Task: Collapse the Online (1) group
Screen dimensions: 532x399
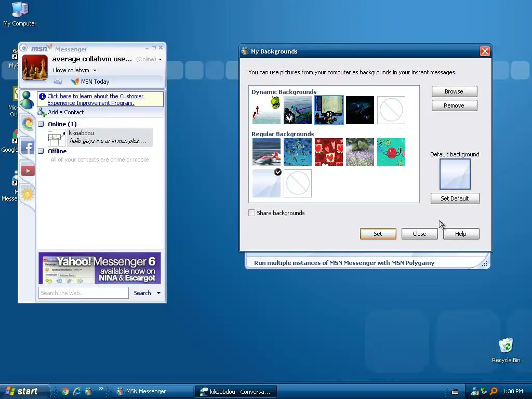Action: tap(41, 124)
